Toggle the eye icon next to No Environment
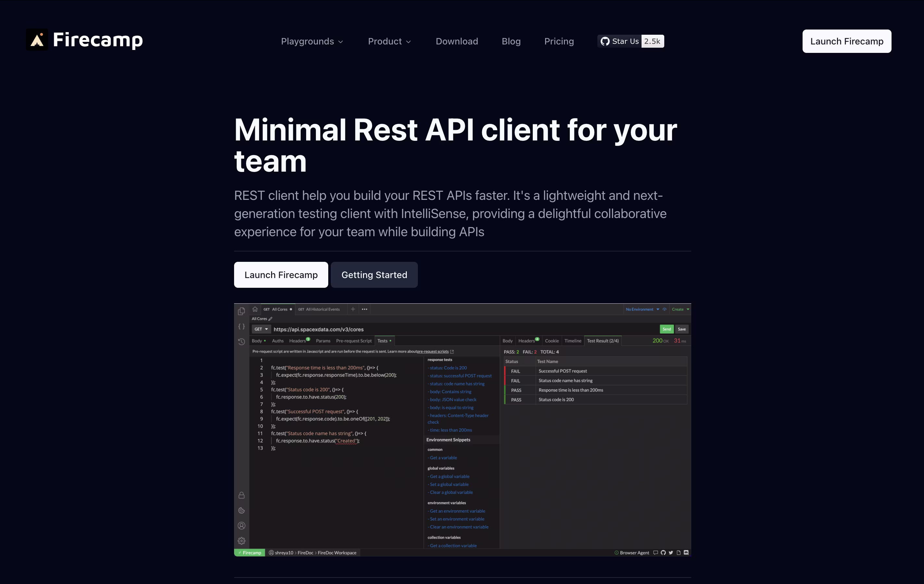The width and height of the screenshot is (924, 584). pos(665,310)
